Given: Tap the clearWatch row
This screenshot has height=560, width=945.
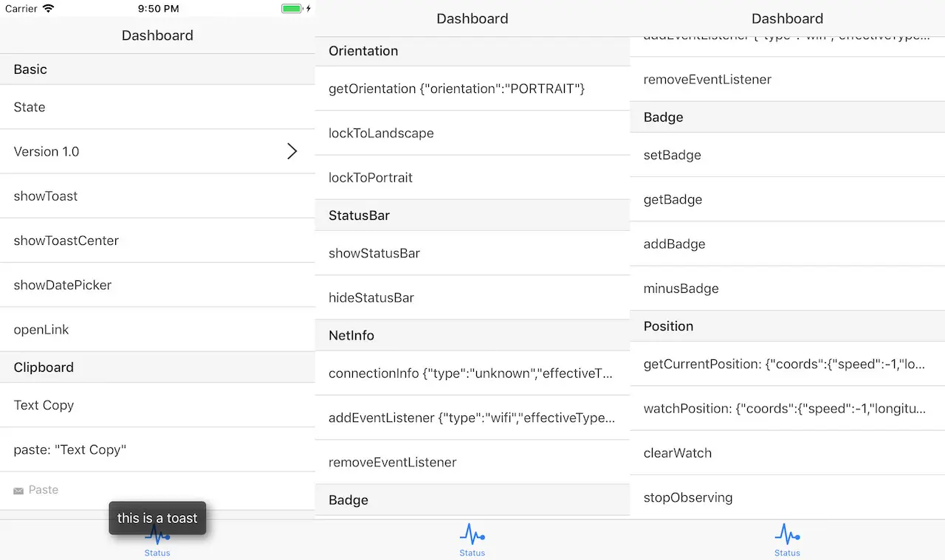Looking at the screenshot, I should tap(787, 453).
